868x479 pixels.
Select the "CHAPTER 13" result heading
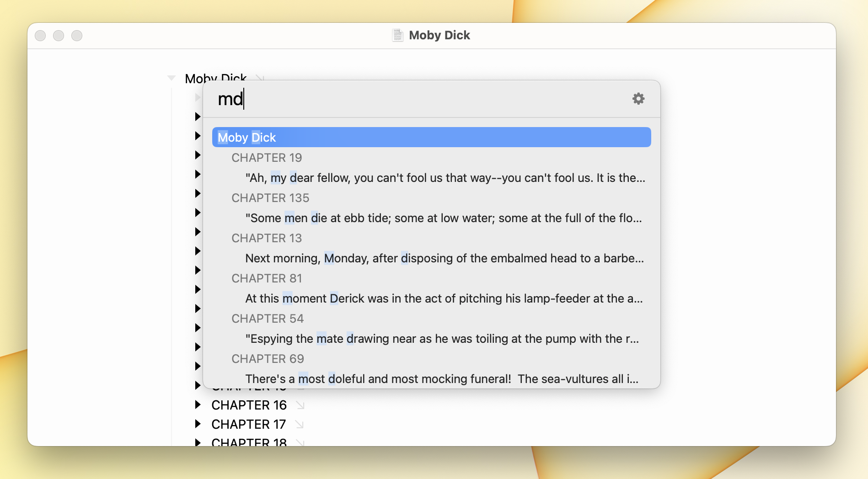pyautogui.click(x=267, y=238)
